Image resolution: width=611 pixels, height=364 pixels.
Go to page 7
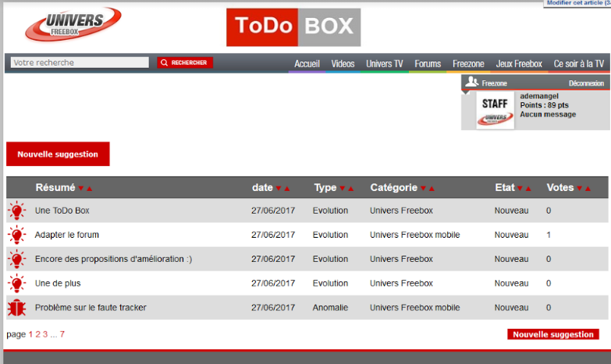(x=62, y=334)
